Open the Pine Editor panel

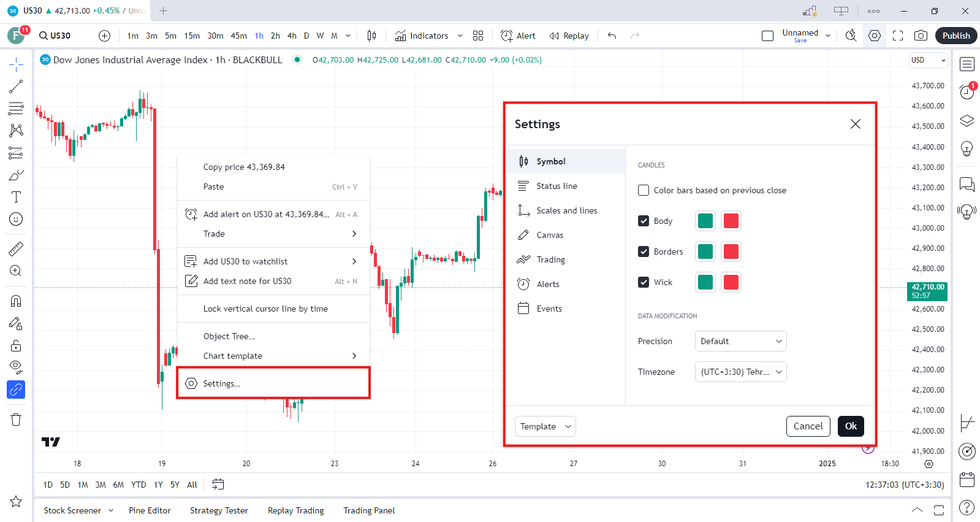point(150,510)
